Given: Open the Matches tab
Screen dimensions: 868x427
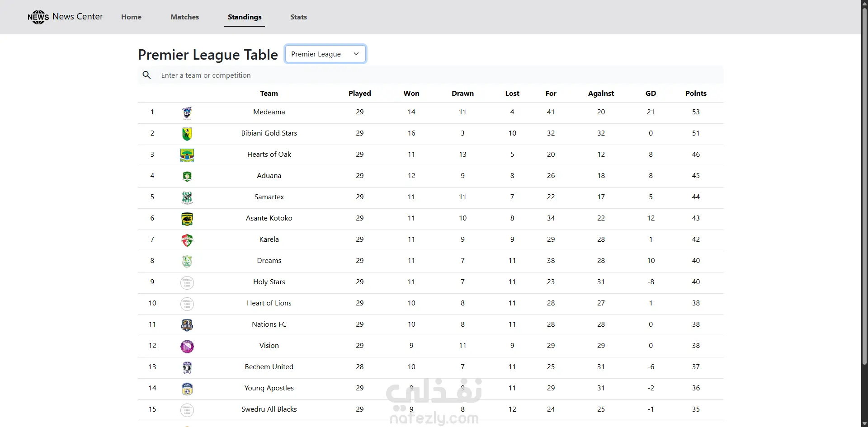Looking at the screenshot, I should point(185,17).
